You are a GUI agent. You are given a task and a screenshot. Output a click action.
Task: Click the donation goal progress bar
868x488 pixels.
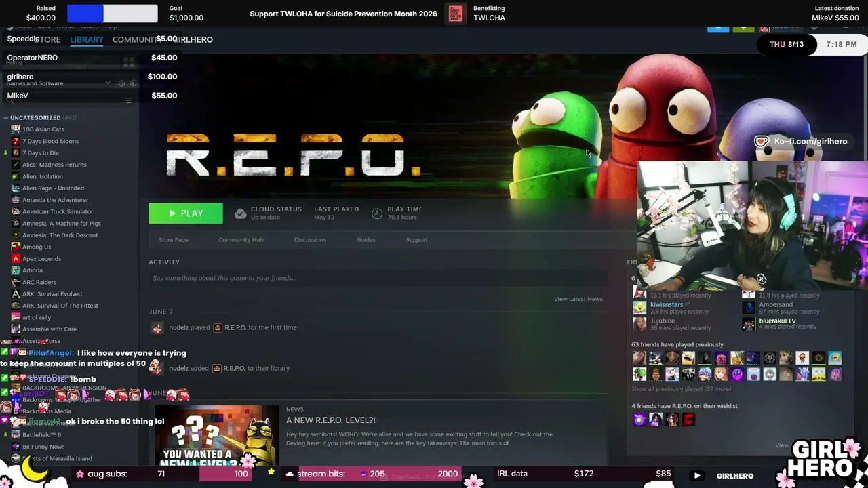113,14
